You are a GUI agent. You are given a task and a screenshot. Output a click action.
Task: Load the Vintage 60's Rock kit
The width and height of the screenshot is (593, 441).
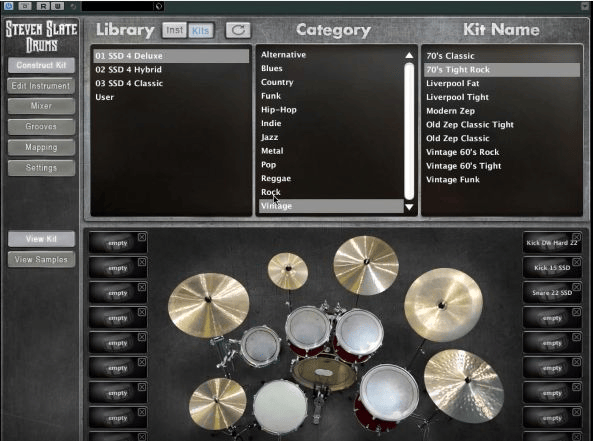501,152
